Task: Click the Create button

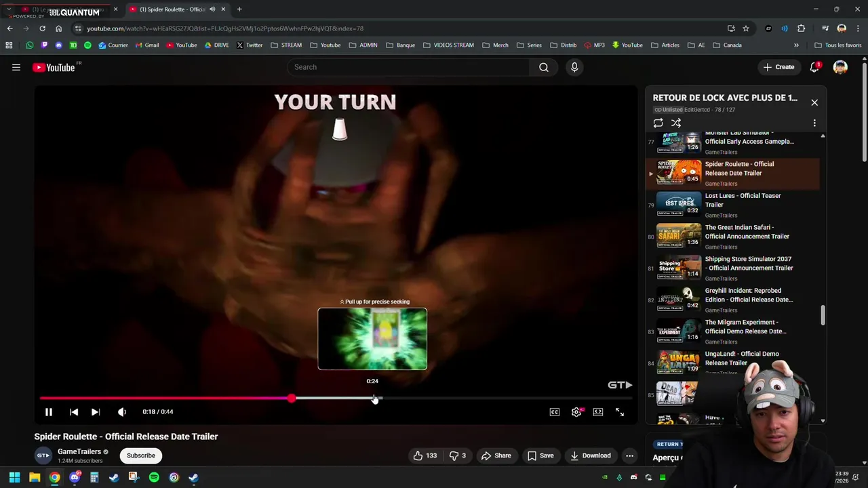Action: (x=778, y=67)
